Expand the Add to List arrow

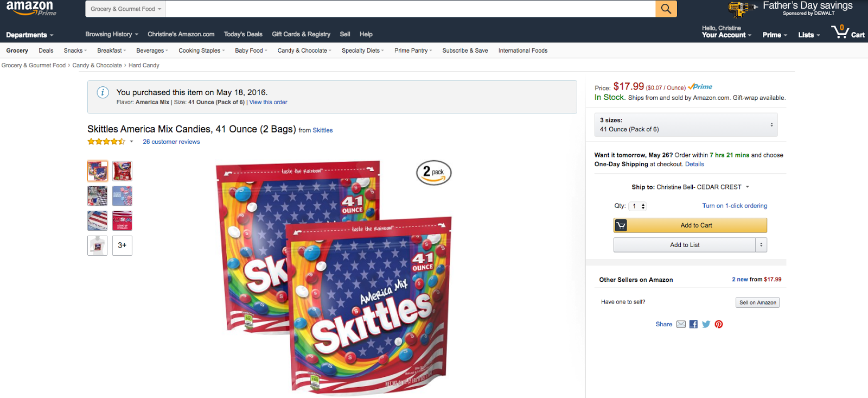pyautogui.click(x=761, y=245)
